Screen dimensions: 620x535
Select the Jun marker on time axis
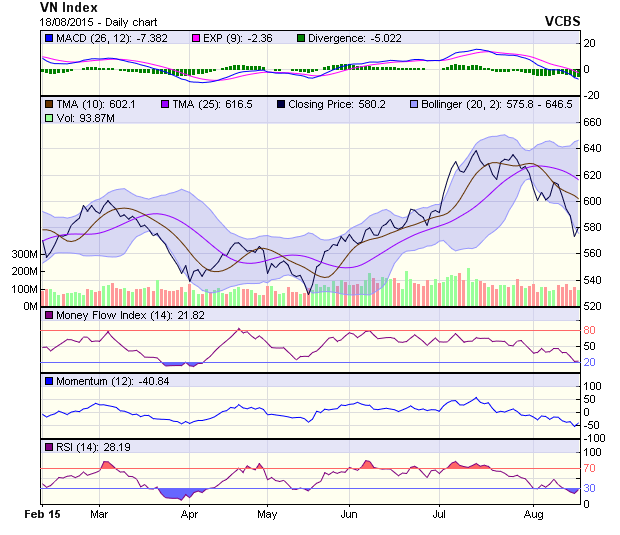click(x=349, y=514)
